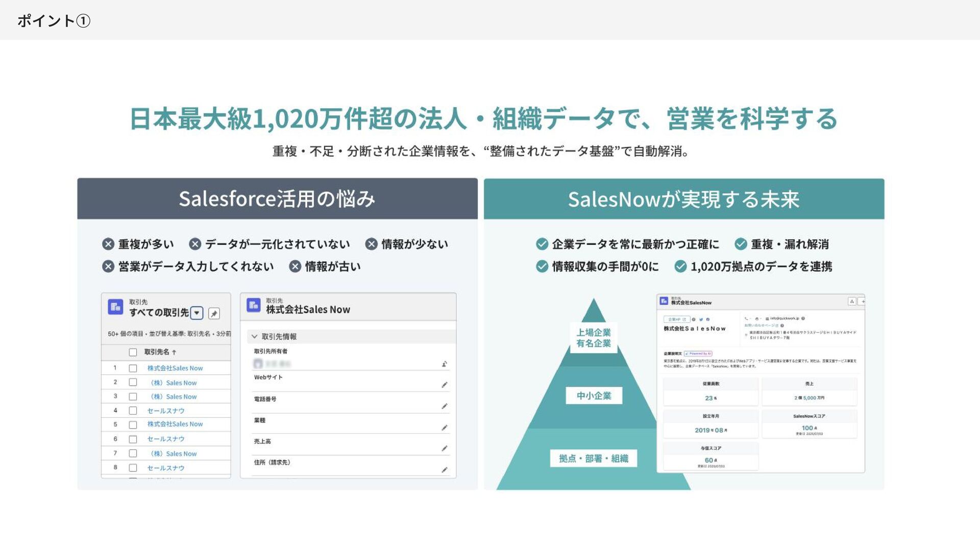Click the check icon beside 1,020万拠点のデータを連携
The height and width of the screenshot is (551, 980).
(681, 266)
